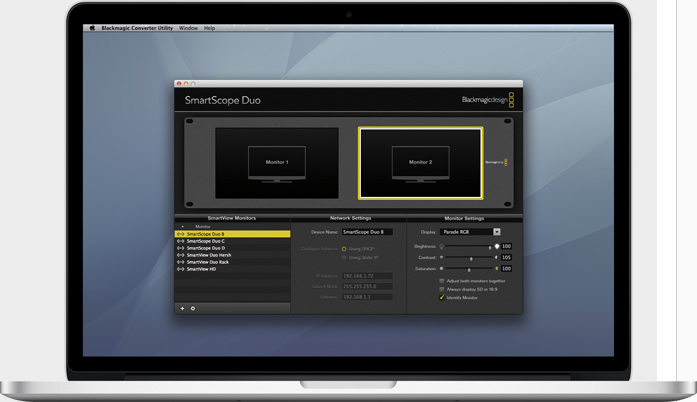Viewport: 697px width, 402px height.
Task: Click the SmartScope Duo title text
Action: [223, 100]
